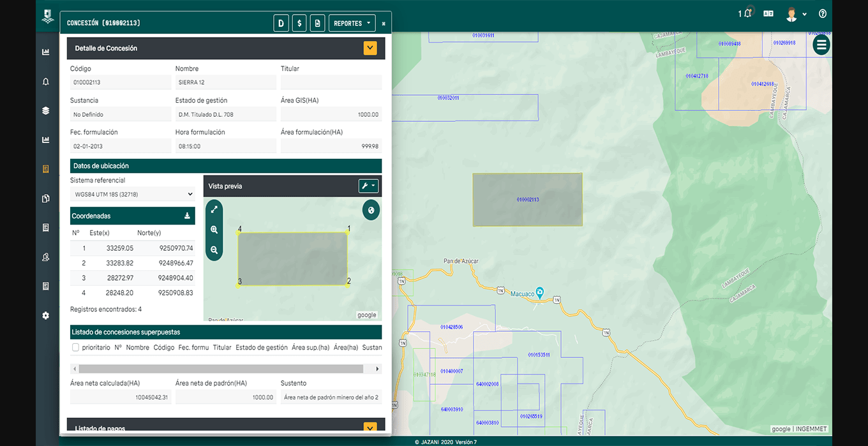Click the Sustento field
The width and height of the screenshot is (868, 446).
click(x=331, y=397)
